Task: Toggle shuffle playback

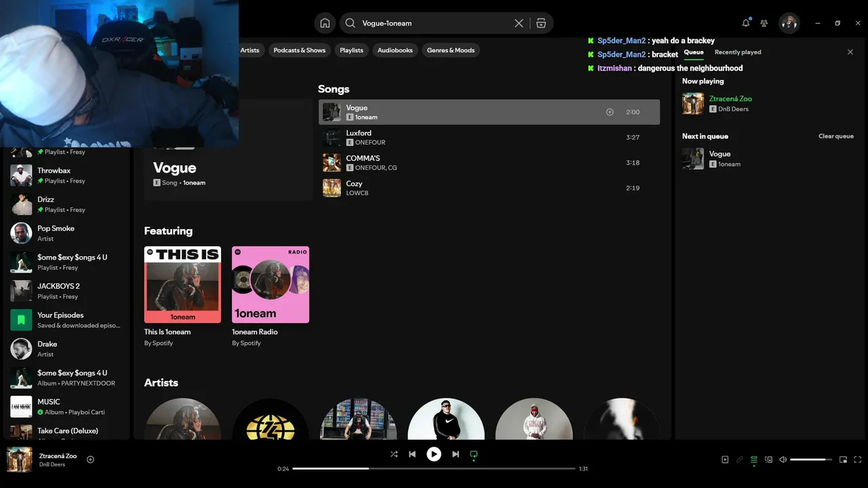Action: pos(394,454)
